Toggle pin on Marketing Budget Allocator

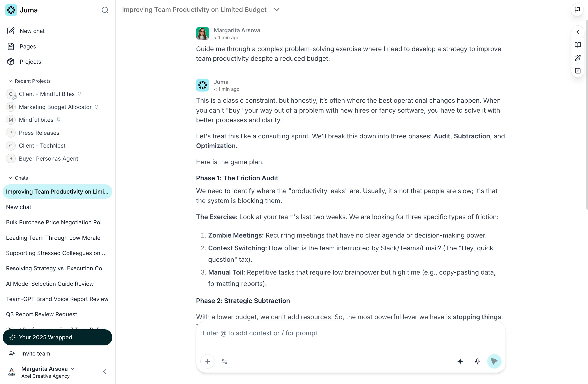coord(97,107)
